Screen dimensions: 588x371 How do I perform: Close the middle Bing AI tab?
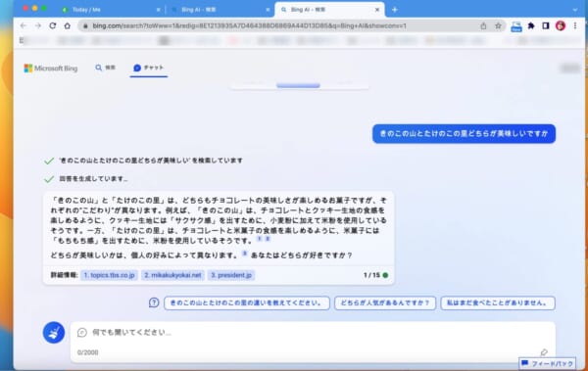(268, 10)
